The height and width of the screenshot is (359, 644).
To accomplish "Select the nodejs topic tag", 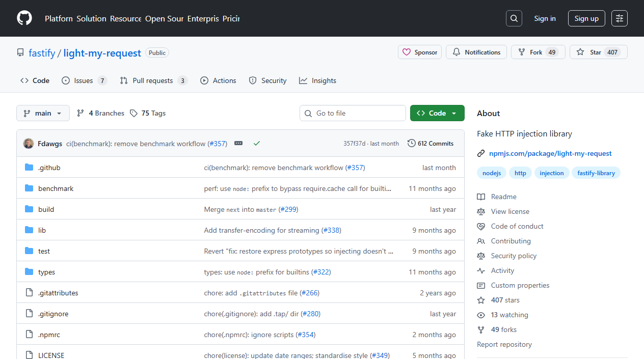I will click(492, 173).
